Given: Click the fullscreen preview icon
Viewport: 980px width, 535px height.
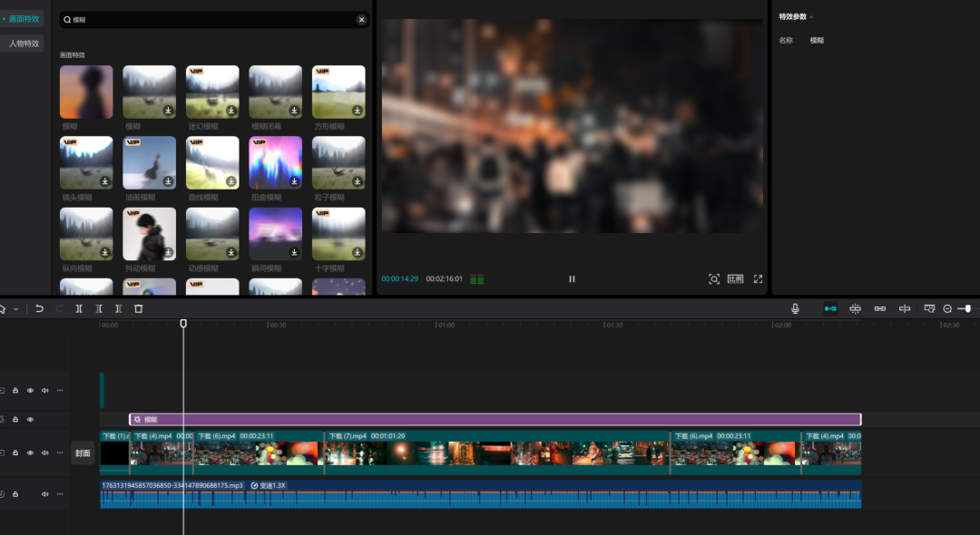Looking at the screenshot, I should click(758, 279).
